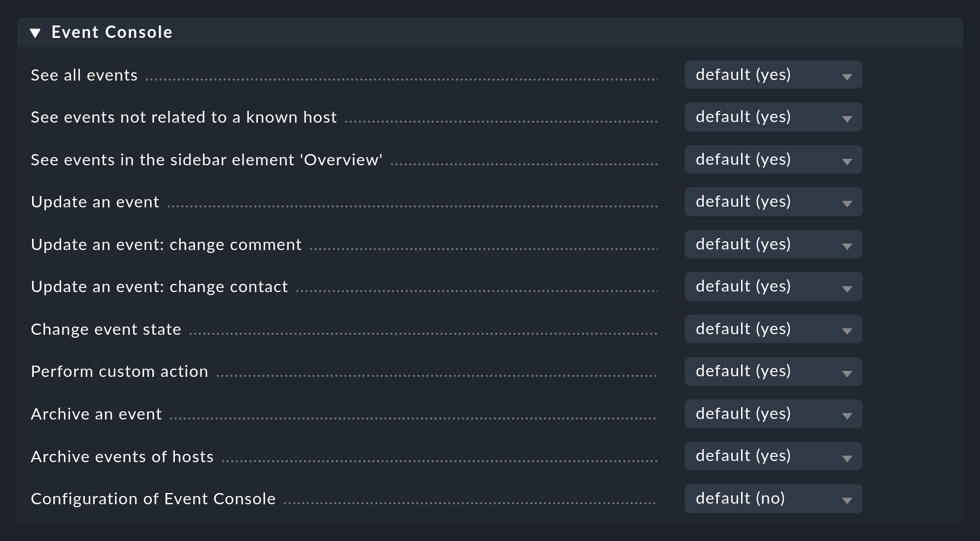The height and width of the screenshot is (541, 980).
Task: Open the 'See all events' dropdown
Action: [772, 75]
